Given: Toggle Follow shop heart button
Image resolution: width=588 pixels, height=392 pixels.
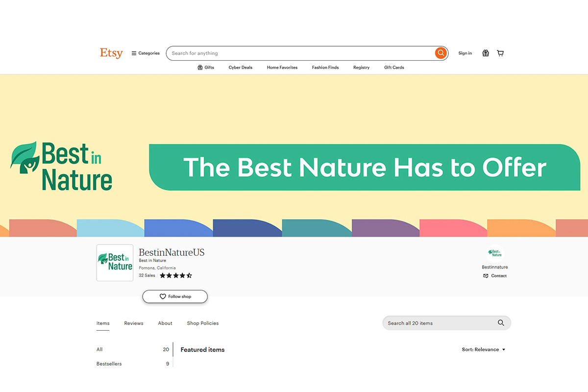Looking at the screenshot, I should tap(175, 296).
